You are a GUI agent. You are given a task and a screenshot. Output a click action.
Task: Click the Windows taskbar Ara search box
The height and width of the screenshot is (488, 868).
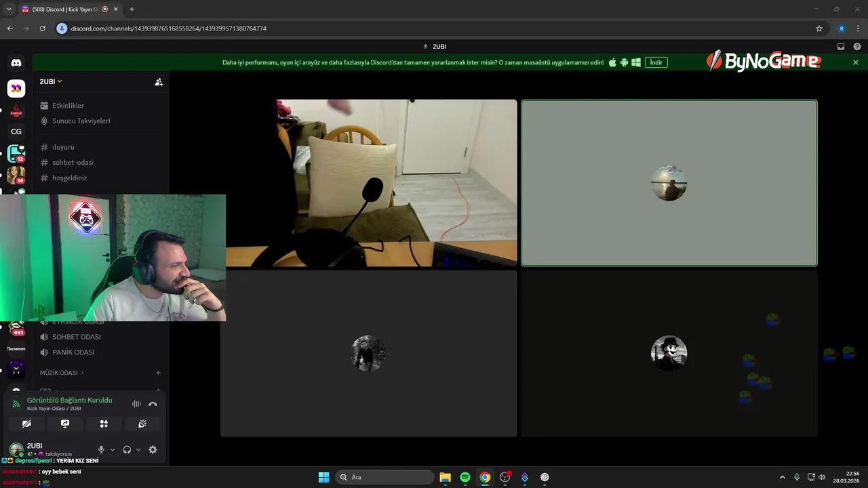[x=384, y=477]
